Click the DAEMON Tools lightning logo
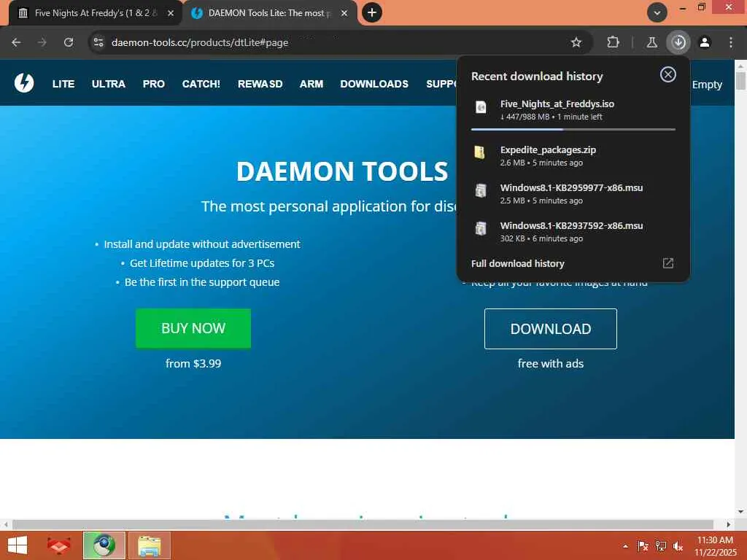This screenshot has width=747, height=560. pos(24,83)
